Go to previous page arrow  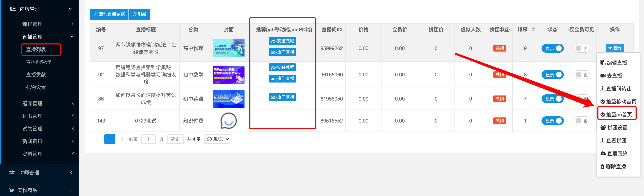click(97, 139)
